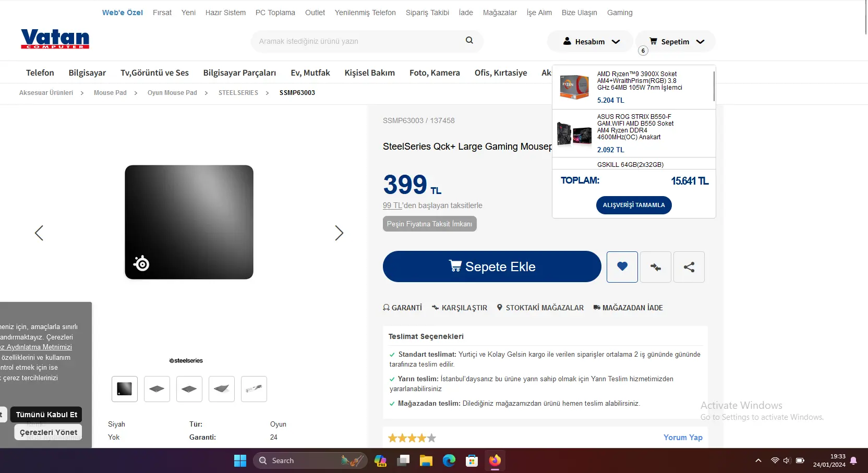Open the Kişisel Bakım menu
Screen dimensions: 868x473
point(369,72)
